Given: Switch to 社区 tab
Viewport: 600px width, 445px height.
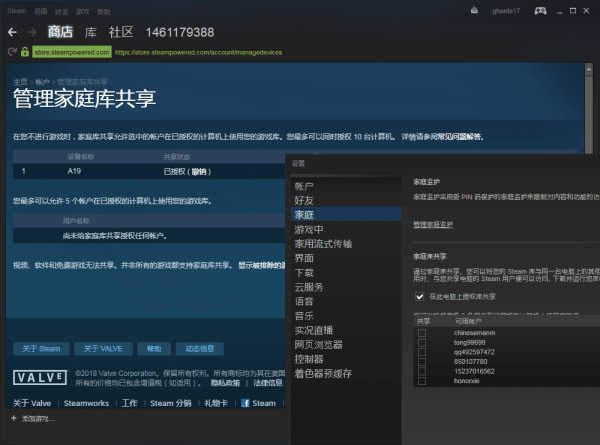Looking at the screenshot, I should 121,32.
